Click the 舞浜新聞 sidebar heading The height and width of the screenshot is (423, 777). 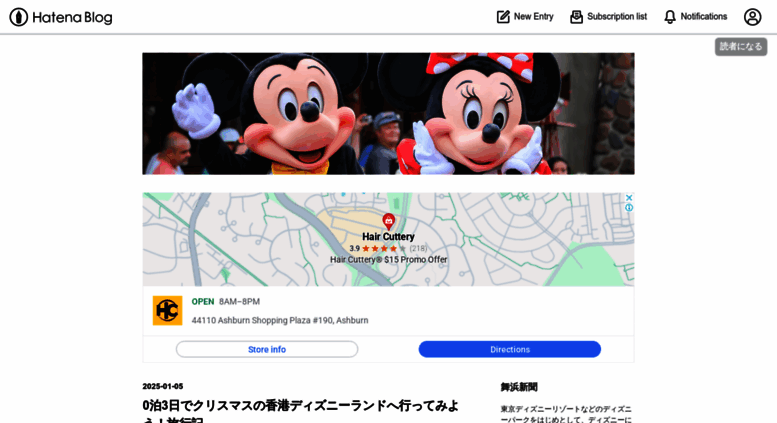519,387
